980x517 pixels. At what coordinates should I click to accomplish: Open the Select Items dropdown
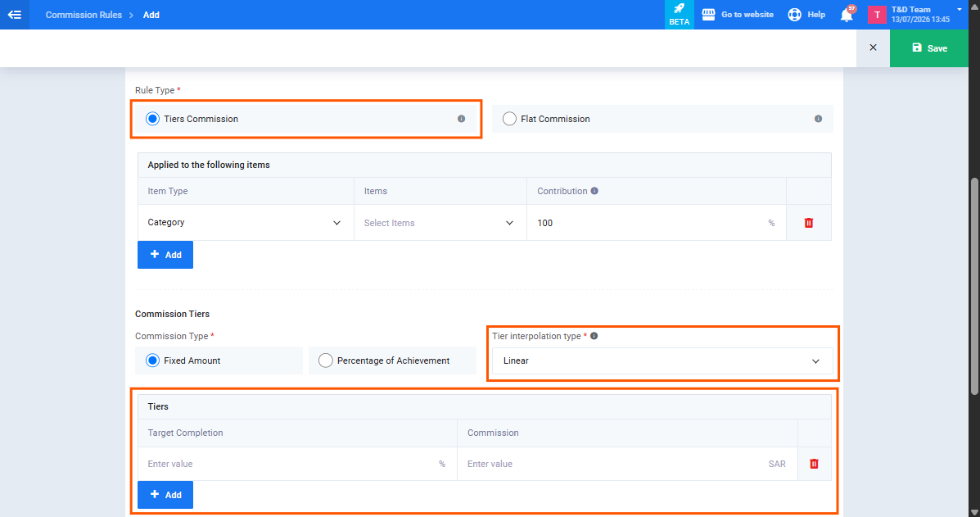tap(440, 223)
